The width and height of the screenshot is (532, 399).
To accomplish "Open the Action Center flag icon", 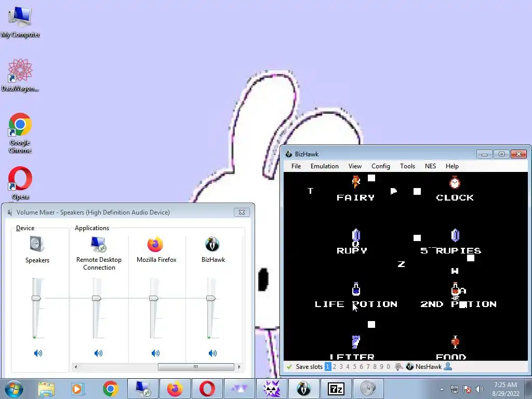I will coord(467,389).
